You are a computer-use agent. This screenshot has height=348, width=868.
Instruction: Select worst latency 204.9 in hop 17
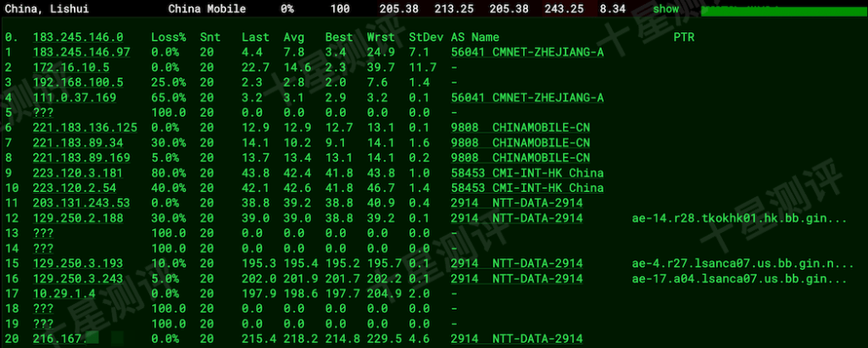384,293
